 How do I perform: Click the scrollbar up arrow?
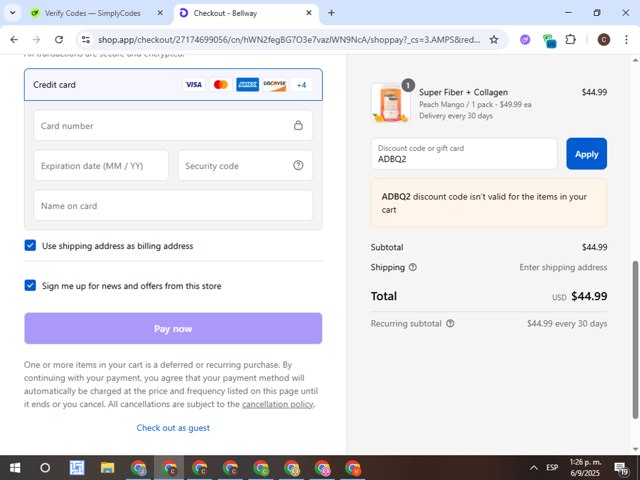(635, 60)
